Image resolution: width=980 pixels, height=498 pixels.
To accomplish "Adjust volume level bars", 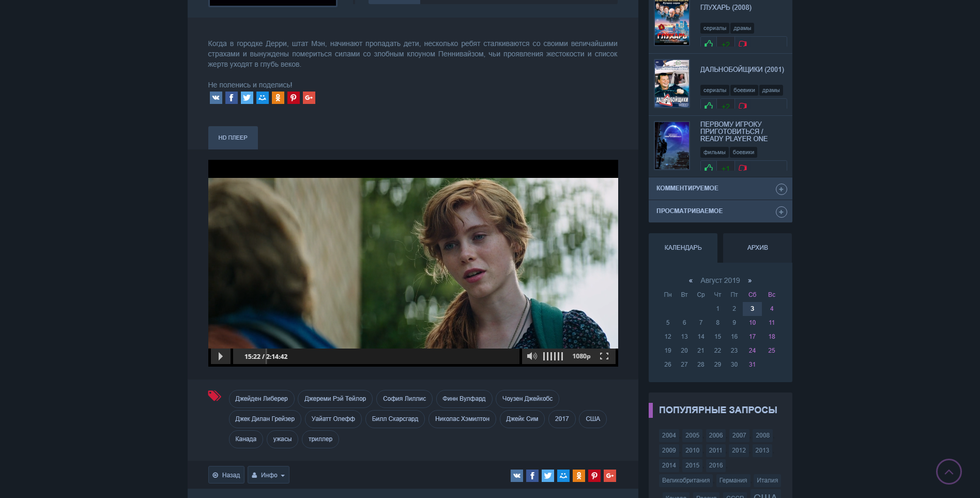I will tap(553, 356).
